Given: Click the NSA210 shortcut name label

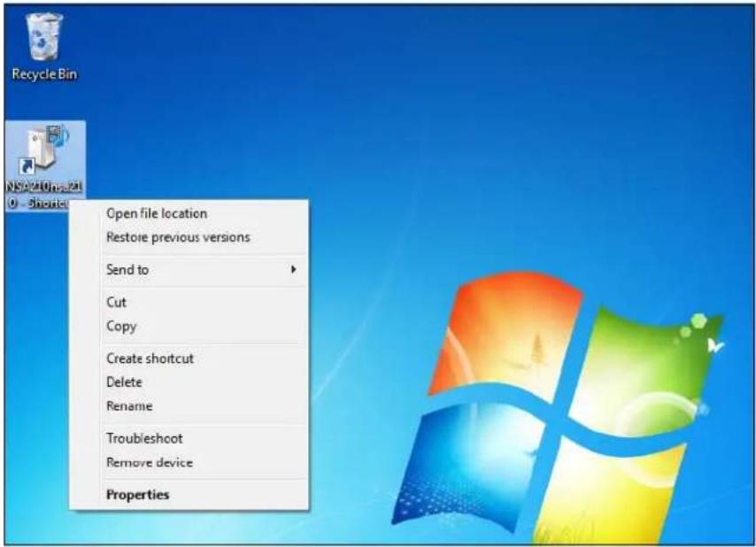Looking at the screenshot, I should coord(43,194).
